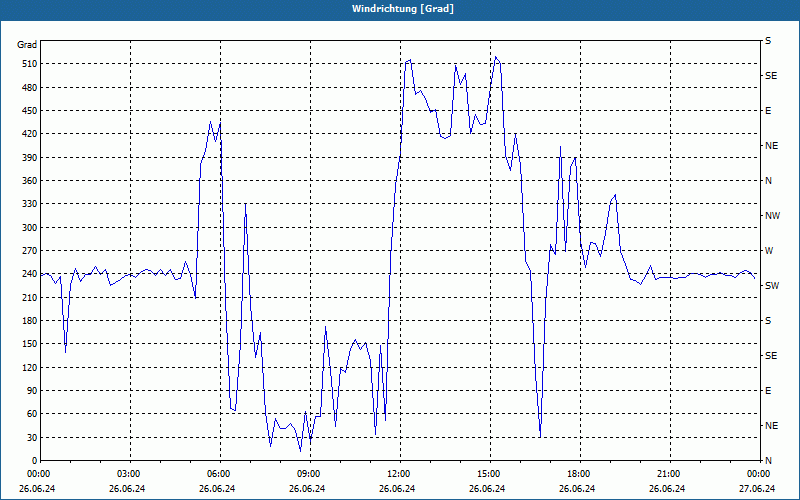Click the 00:00 time label above 27.06.24
The image size is (800, 500).
pyautogui.click(x=758, y=473)
